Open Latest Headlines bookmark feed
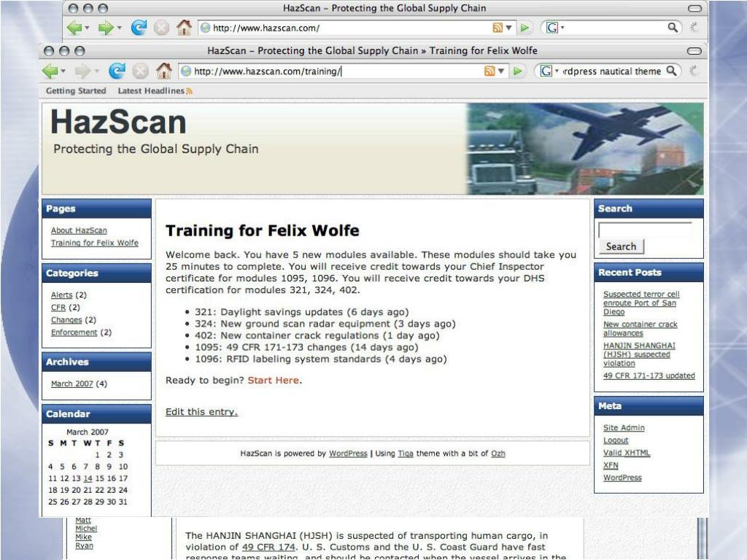This screenshot has width=747, height=560. [x=155, y=90]
